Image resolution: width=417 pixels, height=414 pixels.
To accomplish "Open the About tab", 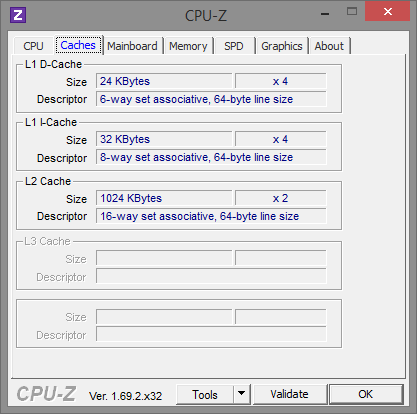I will tap(329, 46).
